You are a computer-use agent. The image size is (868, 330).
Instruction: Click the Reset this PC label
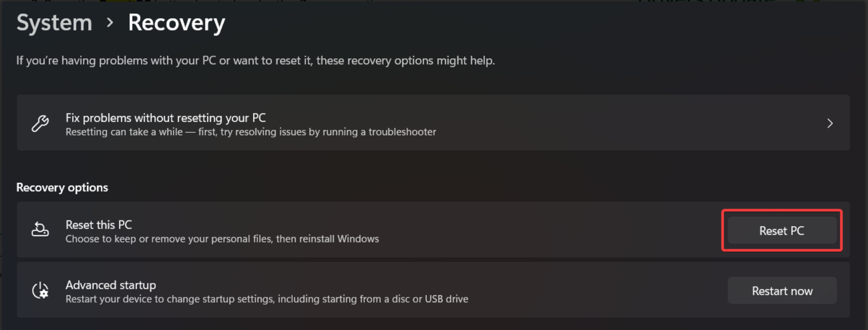click(99, 225)
